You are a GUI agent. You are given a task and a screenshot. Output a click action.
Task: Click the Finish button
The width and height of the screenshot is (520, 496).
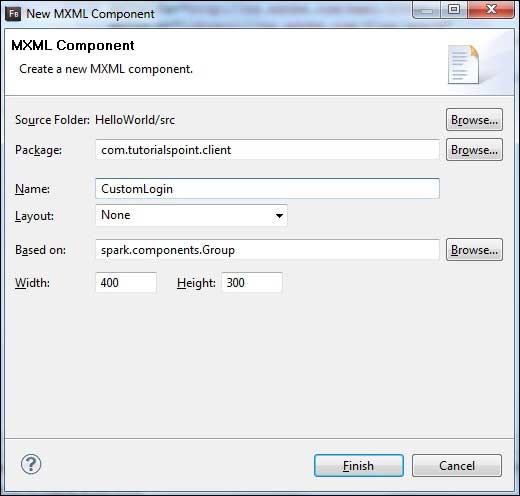359,466
